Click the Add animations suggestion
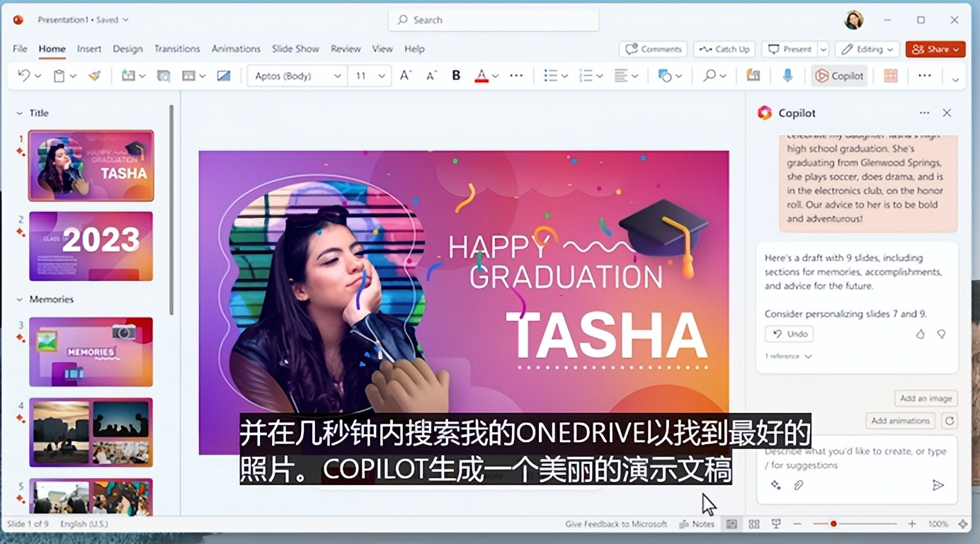980x544 pixels. point(900,421)
